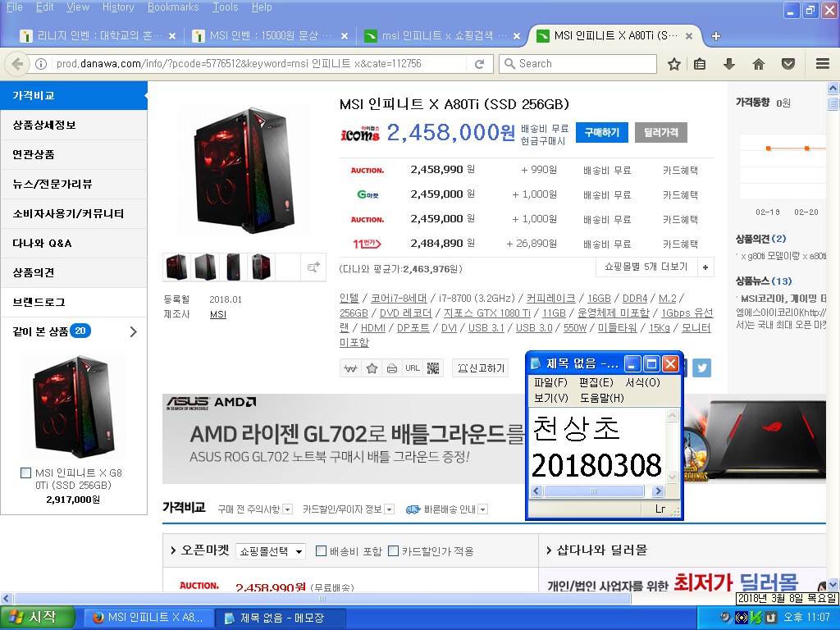Click the network tray icon in the taskbar
The image size is (840, 630).
click(742, 618)
